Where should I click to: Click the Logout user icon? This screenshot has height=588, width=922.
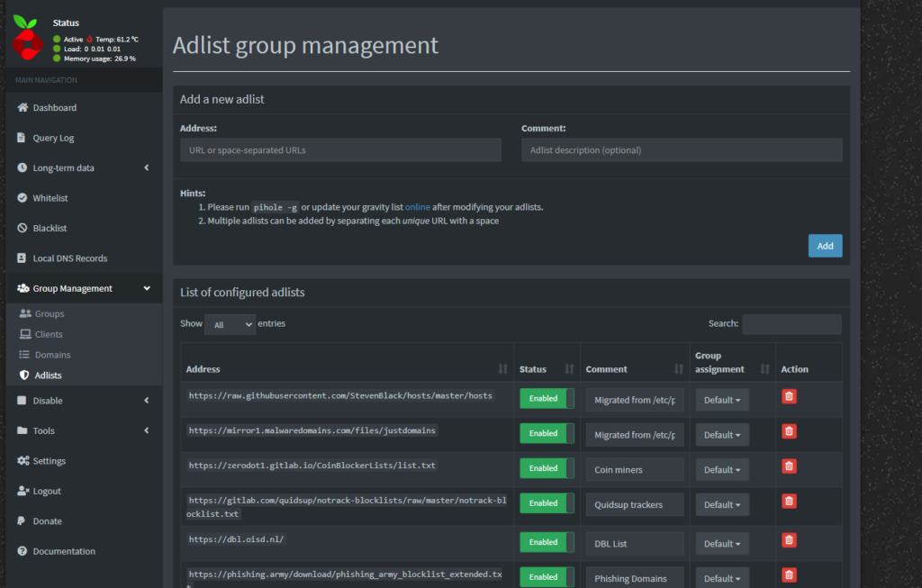[x=23, y=491]
